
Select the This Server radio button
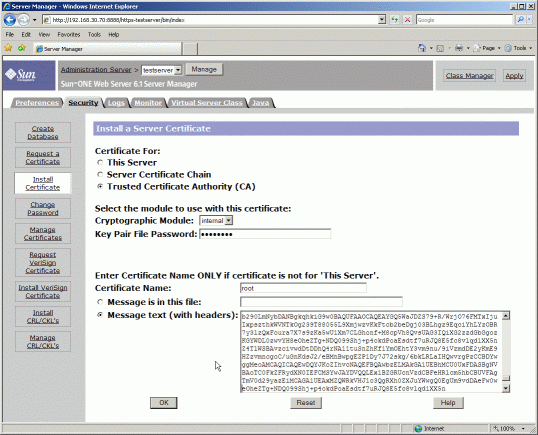click(x=100, y=162)
